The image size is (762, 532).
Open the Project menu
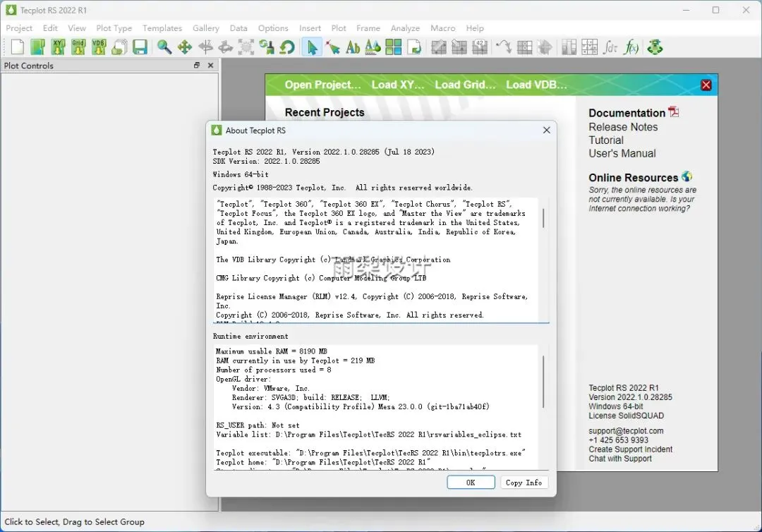point(19,28)
